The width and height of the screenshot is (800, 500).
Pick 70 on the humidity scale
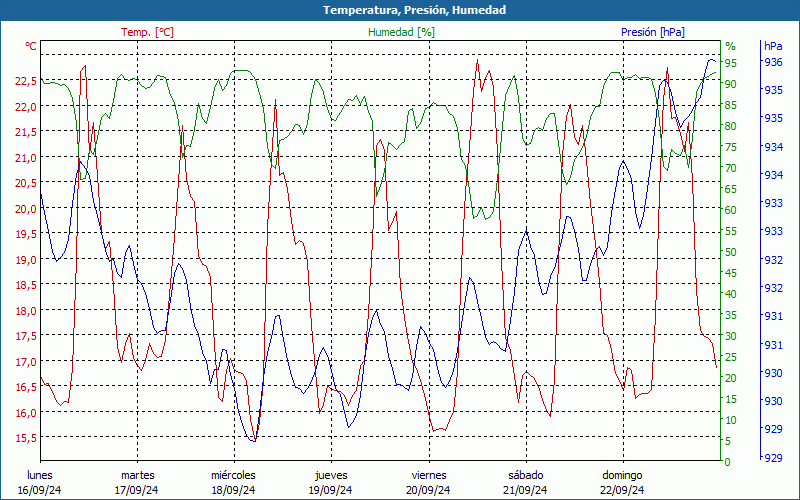click(x=730, y=168)
